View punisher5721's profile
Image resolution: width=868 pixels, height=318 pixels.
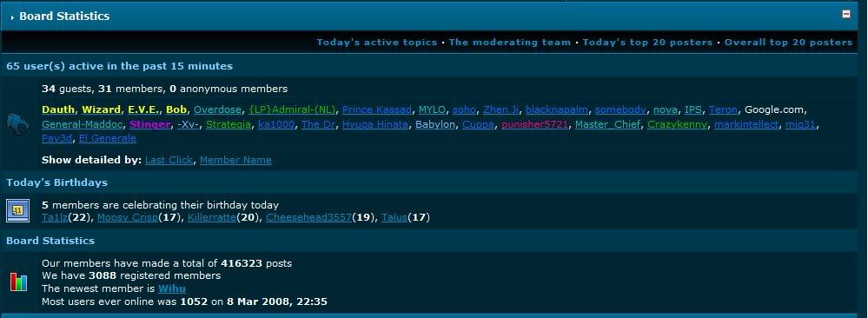point(534,124)
